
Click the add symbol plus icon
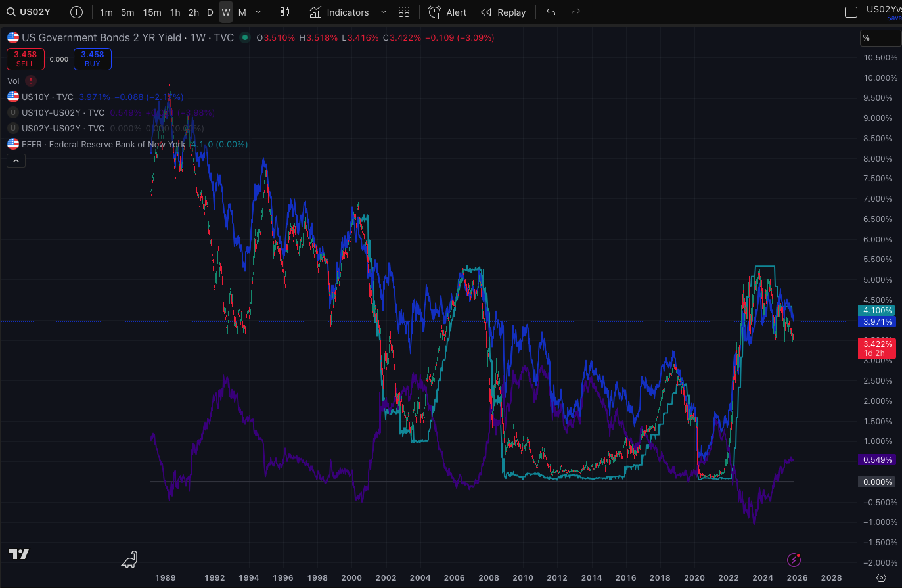pyautogui.click(x=76, y=12)
